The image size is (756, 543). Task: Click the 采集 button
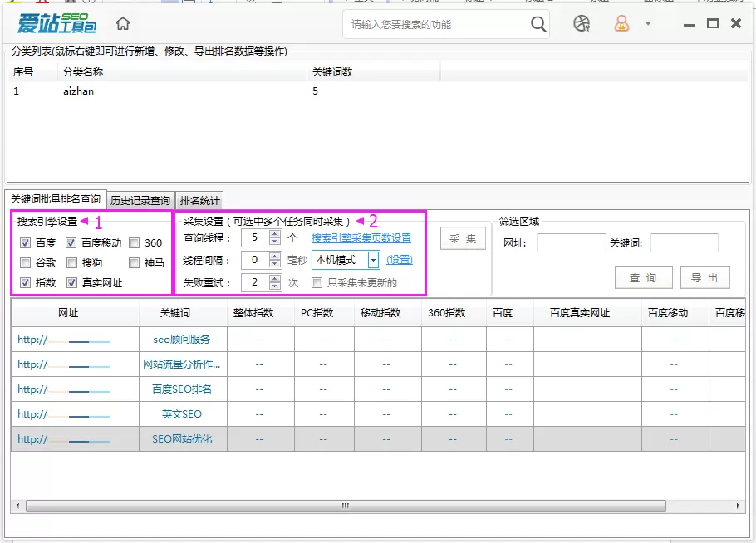pos(463,238)
